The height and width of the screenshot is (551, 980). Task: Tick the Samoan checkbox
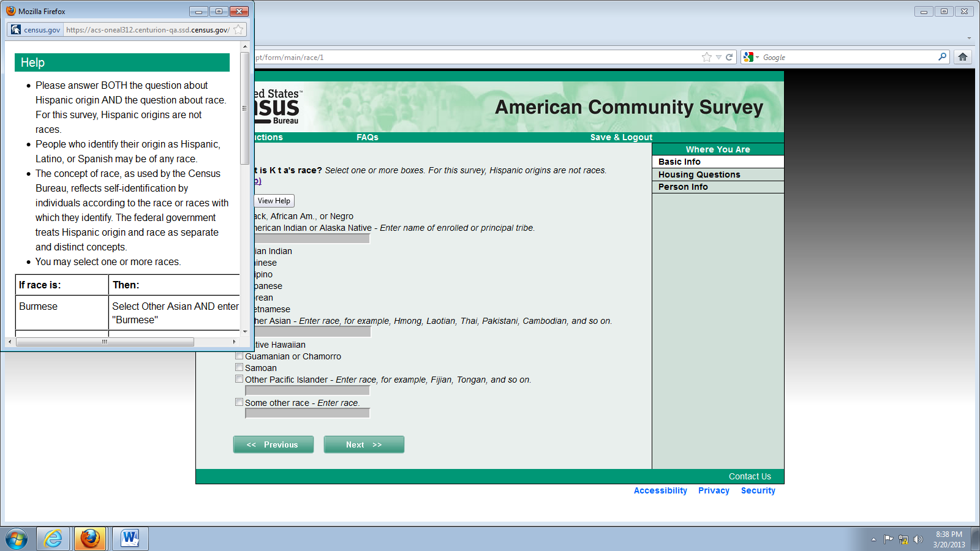point(239,367)
